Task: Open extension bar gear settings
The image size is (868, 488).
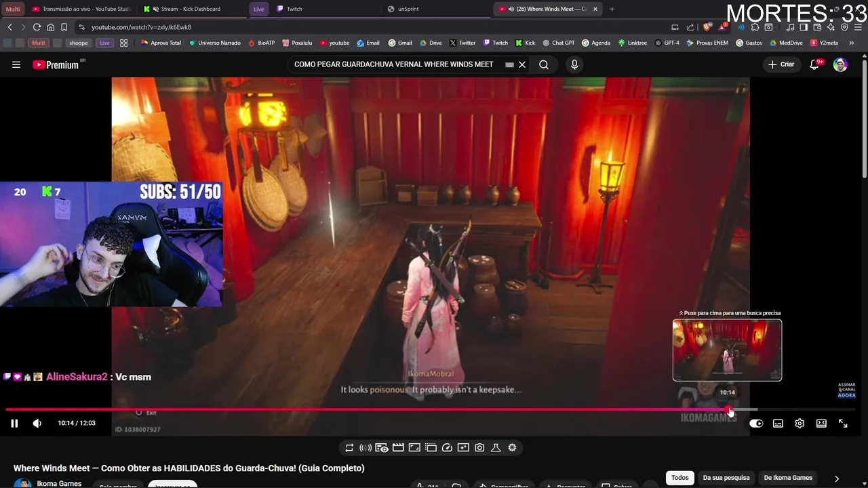Action: [x=512, y=447]
